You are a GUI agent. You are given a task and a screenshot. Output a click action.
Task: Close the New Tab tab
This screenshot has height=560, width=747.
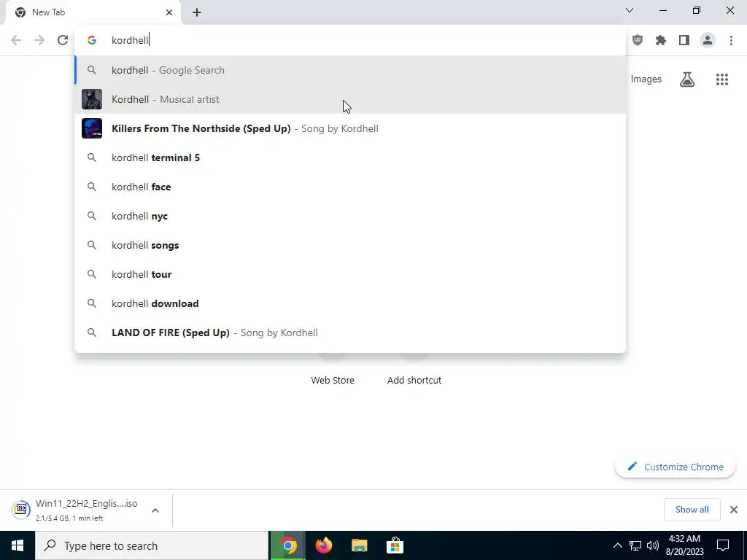[169, 12]
